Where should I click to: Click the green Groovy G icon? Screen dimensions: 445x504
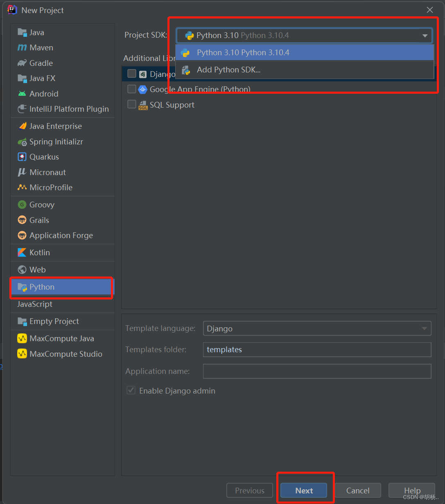(x=22, y=205)
